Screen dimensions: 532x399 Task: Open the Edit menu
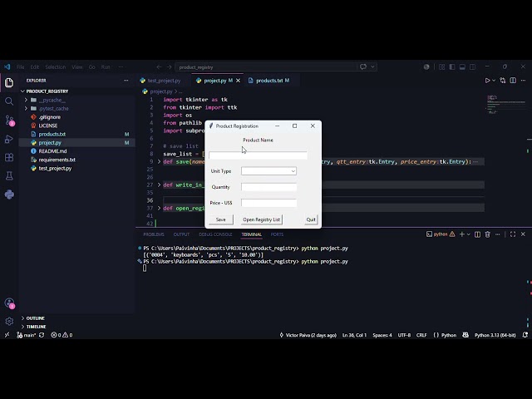click(34, 66)
